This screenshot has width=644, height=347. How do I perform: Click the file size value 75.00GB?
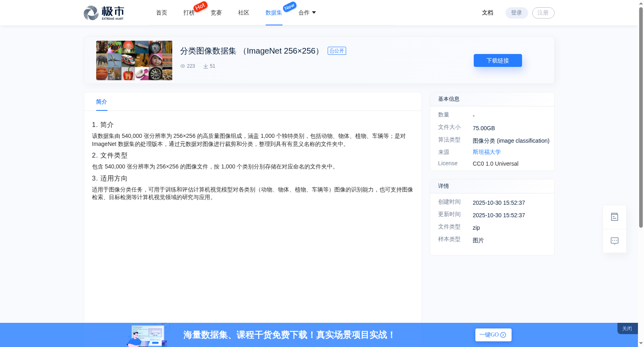point(484,128)
